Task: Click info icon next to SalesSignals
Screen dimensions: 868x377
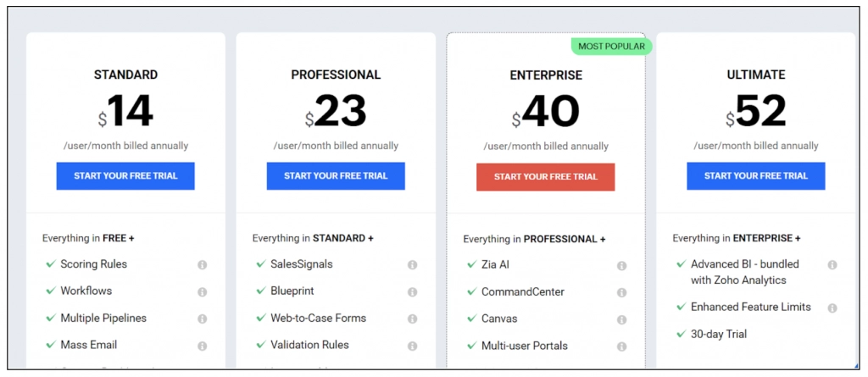Action: click(x=412, y=265)
